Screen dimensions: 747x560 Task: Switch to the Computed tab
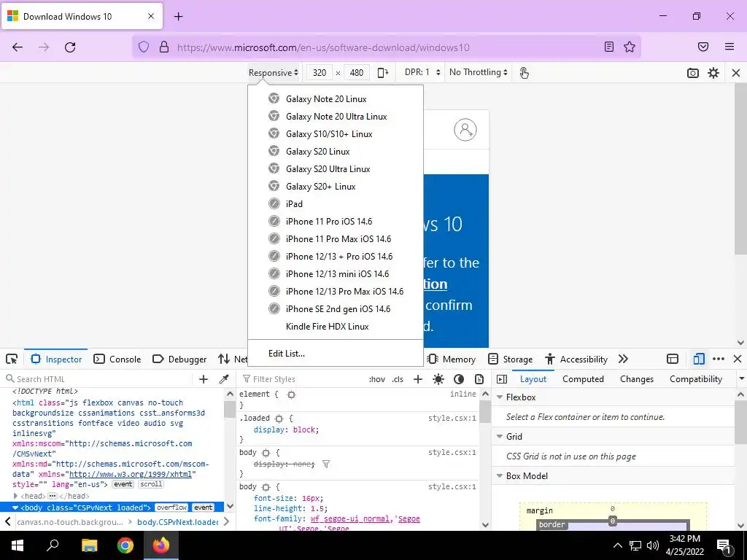click(x=583, y=379)
